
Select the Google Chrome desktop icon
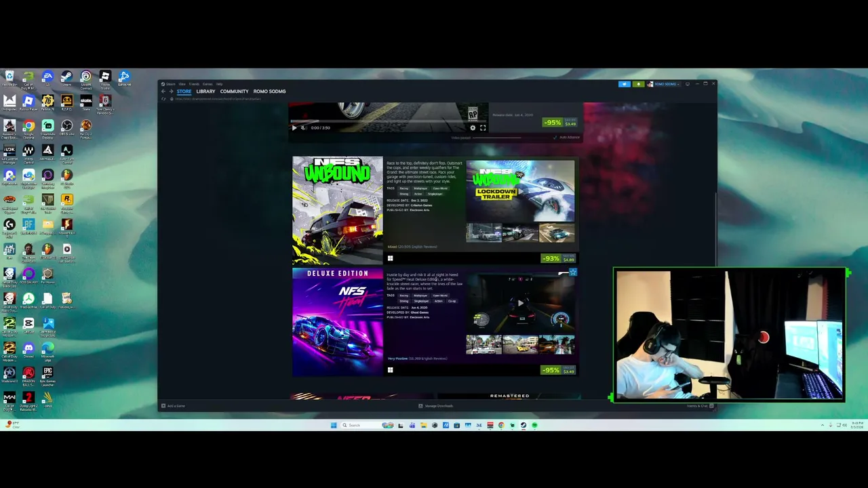pyautogui.click(x=28, y=129)
